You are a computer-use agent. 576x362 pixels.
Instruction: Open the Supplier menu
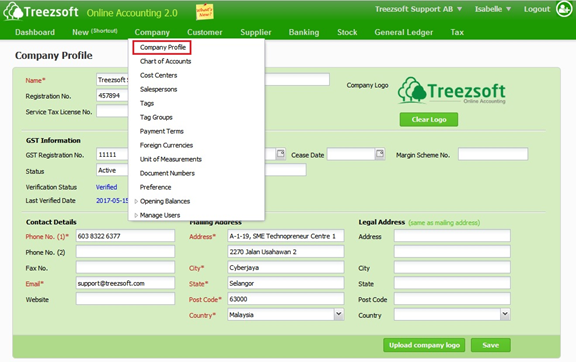click(x=256, y=32)
